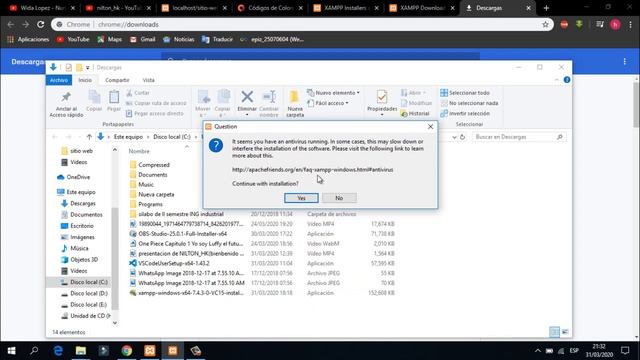Open the Nuevo elemento dropdown

point(333,93)
